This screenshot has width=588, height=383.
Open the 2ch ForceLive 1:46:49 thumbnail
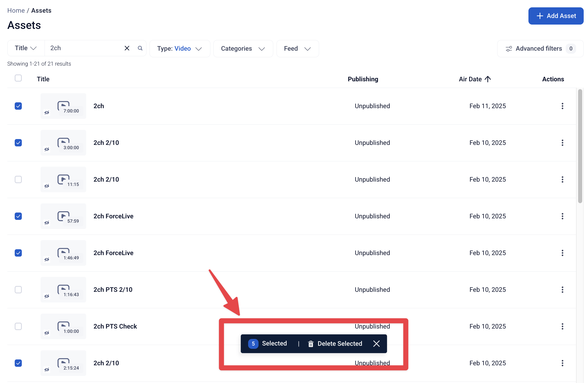pos(63,253)
